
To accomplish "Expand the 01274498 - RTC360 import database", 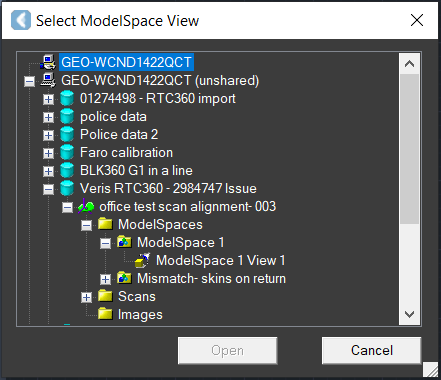I will [x=48, y=99].
